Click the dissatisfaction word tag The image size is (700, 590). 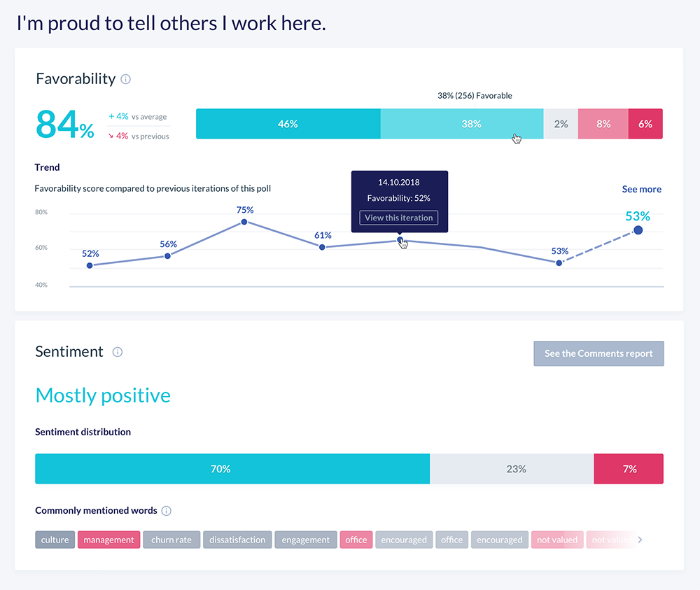point(237,540)
